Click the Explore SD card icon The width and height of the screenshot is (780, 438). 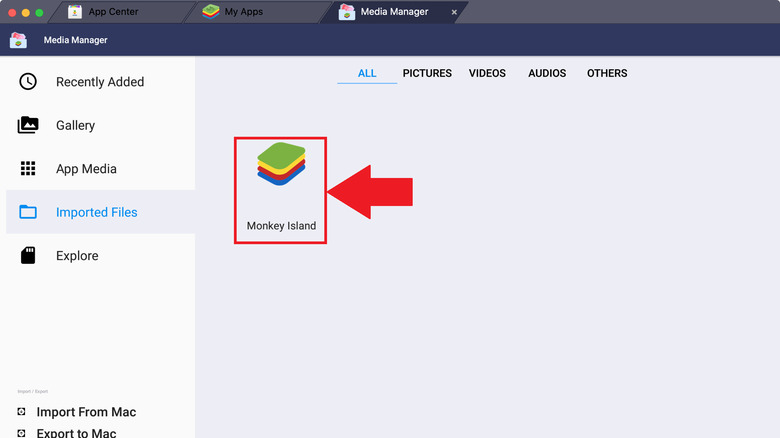point(28,255)
